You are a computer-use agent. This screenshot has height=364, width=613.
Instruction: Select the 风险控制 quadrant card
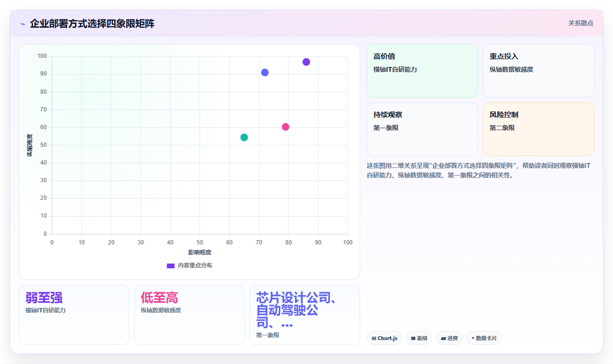(538, 129)
